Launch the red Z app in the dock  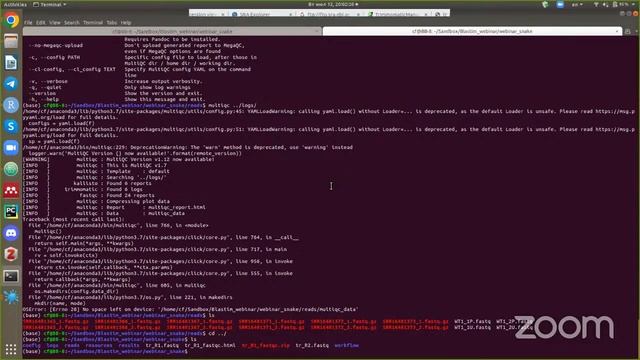coord(11,254)
